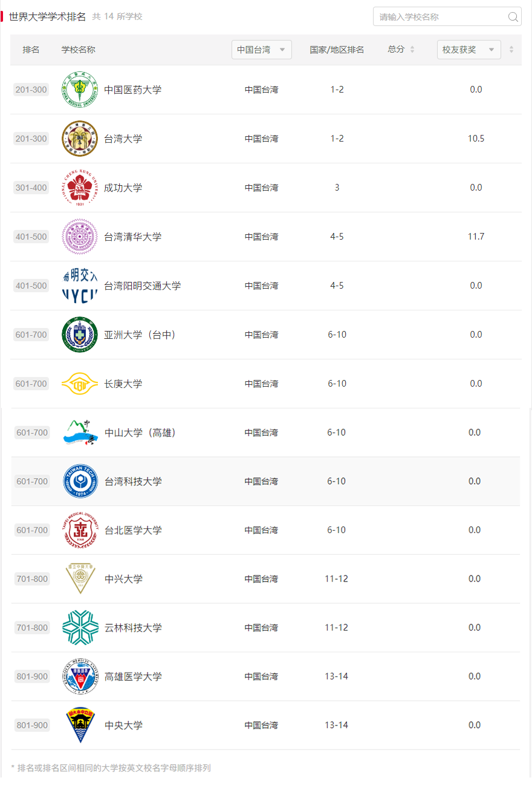Image resolution: width=532 pixels, height=786 pixels.
Task: Open 中兴大学 school link
Action: coord(123,579)
